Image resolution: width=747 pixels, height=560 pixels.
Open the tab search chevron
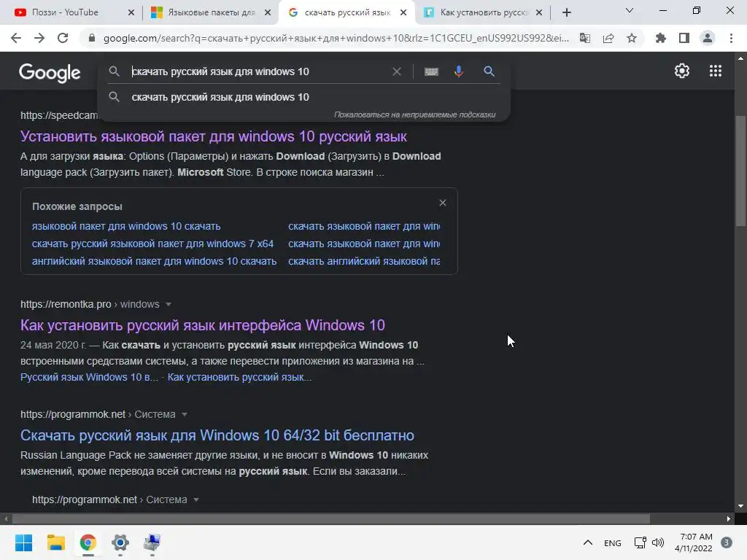pyautogui.click(x=630, y=10)
